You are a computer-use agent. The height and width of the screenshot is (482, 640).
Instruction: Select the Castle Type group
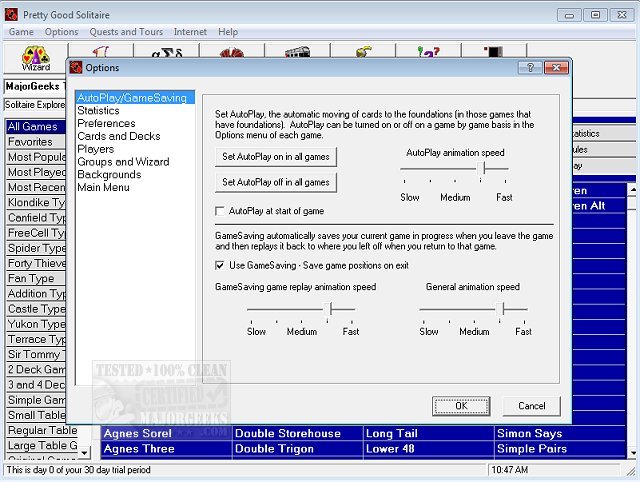click(36, 309)
